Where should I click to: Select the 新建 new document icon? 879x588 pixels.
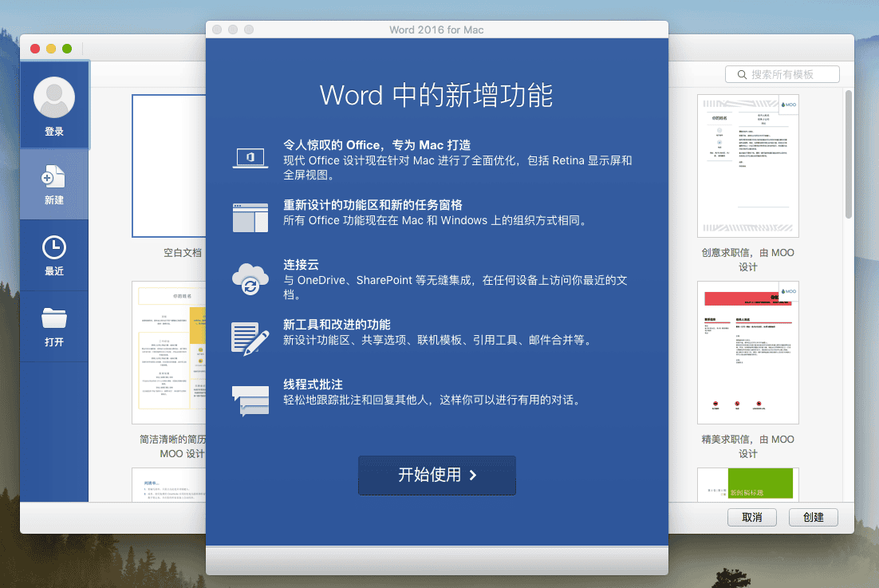tap(53, 176)
